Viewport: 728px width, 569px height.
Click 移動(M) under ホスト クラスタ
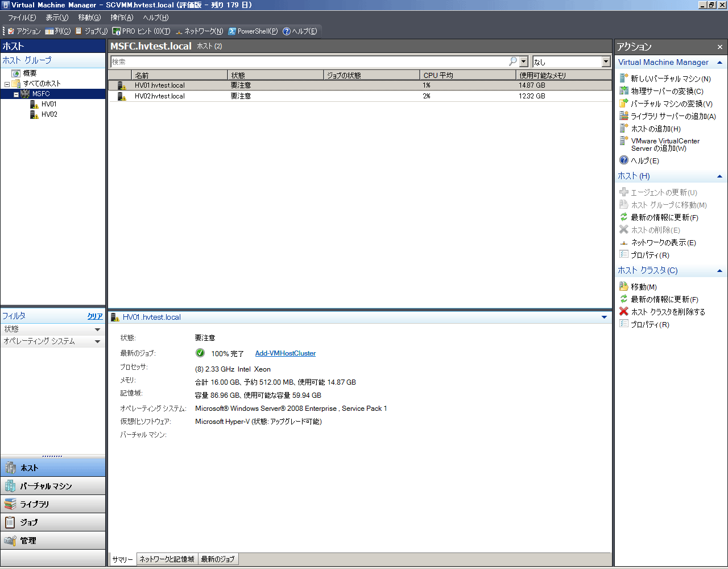(x=638, y=287)
